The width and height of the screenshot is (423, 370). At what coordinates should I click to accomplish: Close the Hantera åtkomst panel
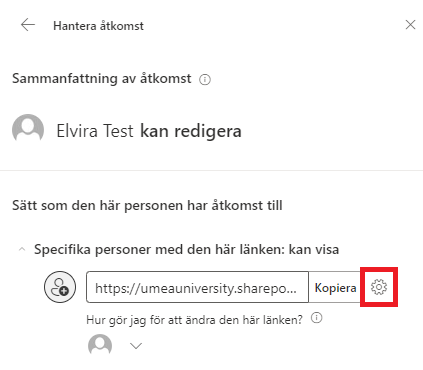(410, 24)
